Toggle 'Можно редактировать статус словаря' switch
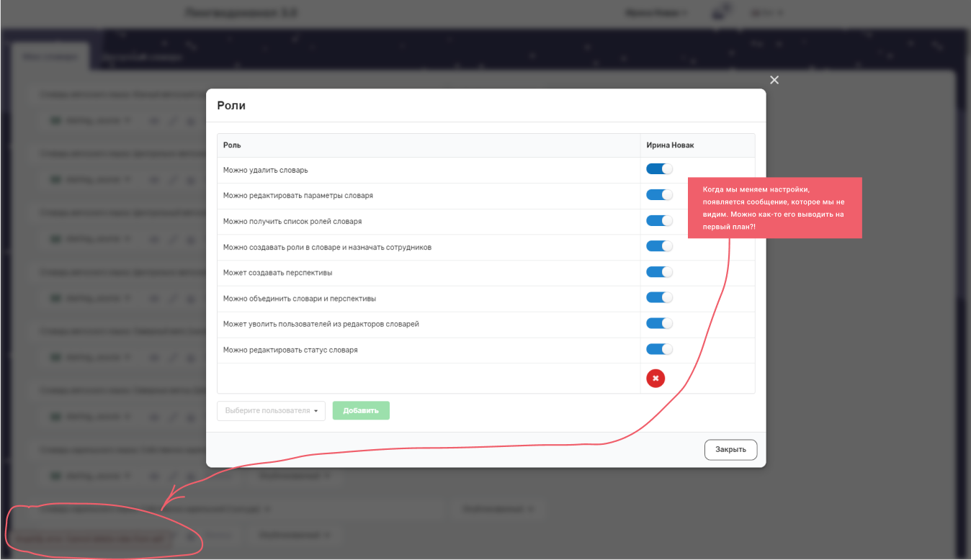The image size is (971, 560). click(659, 350)
